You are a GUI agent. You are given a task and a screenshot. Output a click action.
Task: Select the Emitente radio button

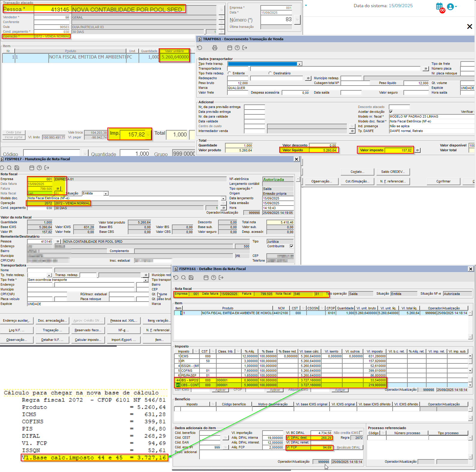(229, 73)
